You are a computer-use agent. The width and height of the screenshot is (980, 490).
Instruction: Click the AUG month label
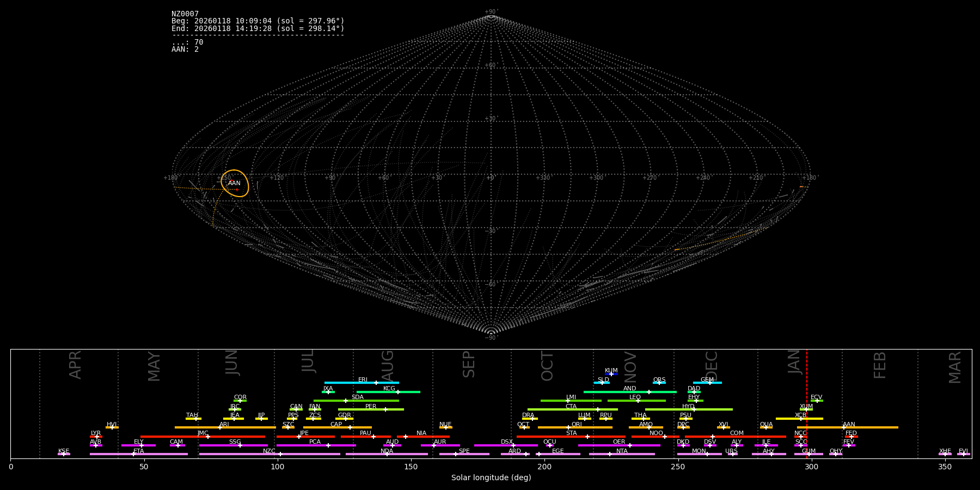pos(387,366)
